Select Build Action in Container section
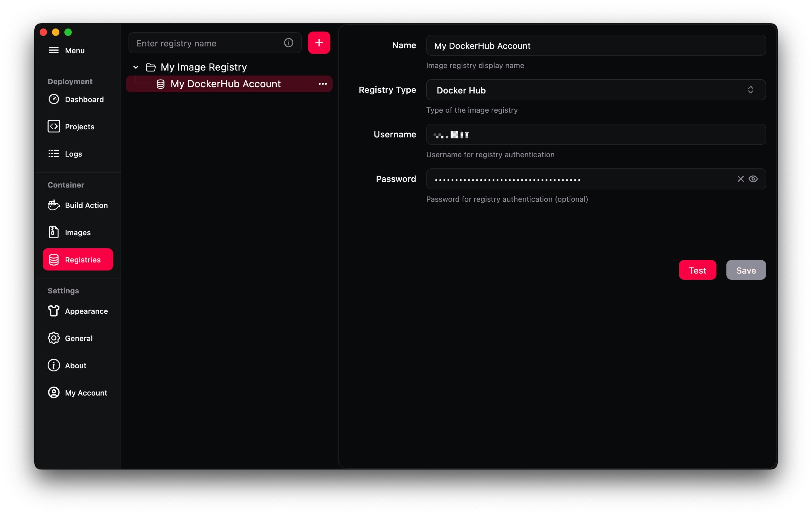 [x=86, y=205]
